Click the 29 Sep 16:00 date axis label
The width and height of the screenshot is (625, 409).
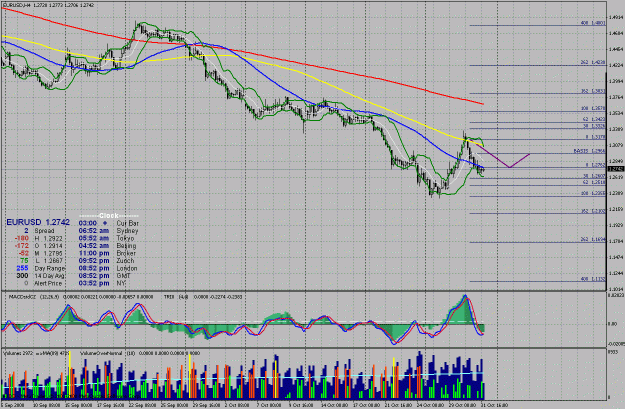click(206, 405)
